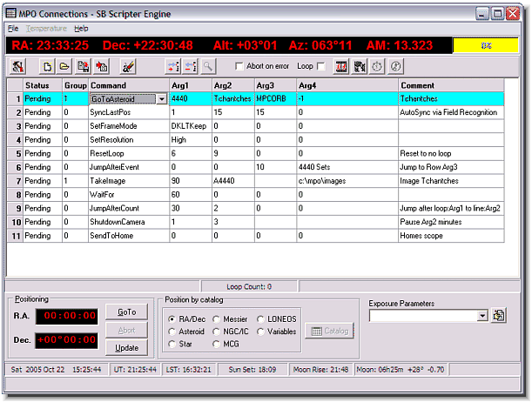Screen dimensions: 532x402
Task: Click the icon beside the red filmstrip
Action: [x=360, y=66]
